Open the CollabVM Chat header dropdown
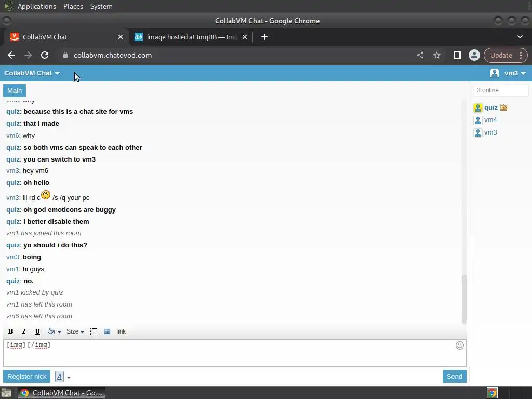The height and width of the screenshot is (399, 532). click(32, 73)
